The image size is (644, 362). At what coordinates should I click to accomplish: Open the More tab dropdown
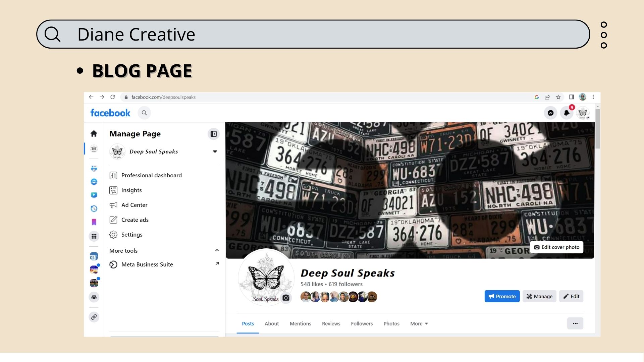tap(419, 323)
